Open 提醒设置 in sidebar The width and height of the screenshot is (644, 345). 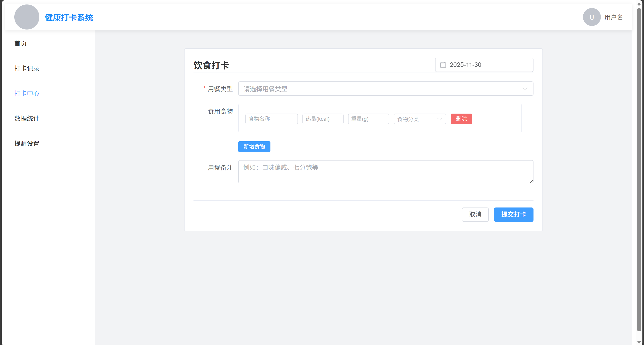click(x=27, y=144)
